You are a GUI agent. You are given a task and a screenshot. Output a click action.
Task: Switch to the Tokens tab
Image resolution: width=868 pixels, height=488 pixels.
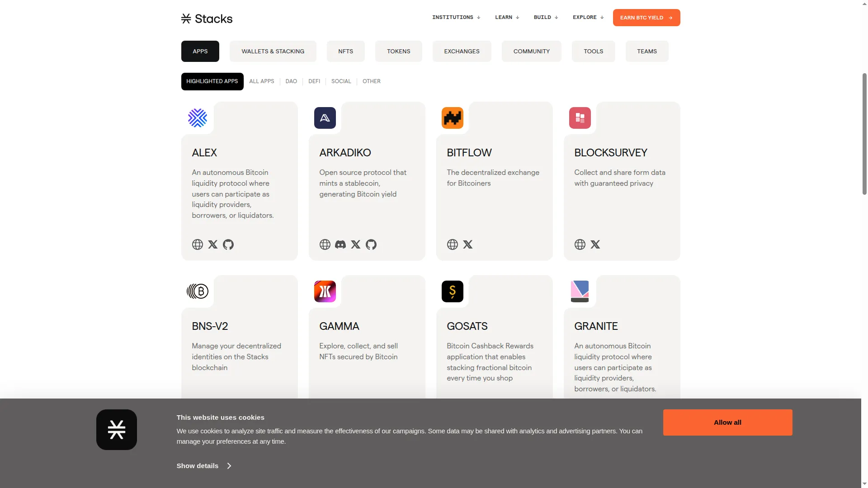click(399, 51)
